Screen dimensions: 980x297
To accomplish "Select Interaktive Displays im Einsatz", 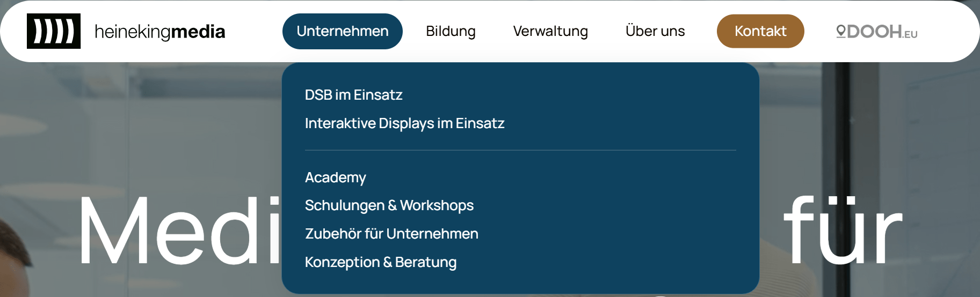I will coord(404,123).
